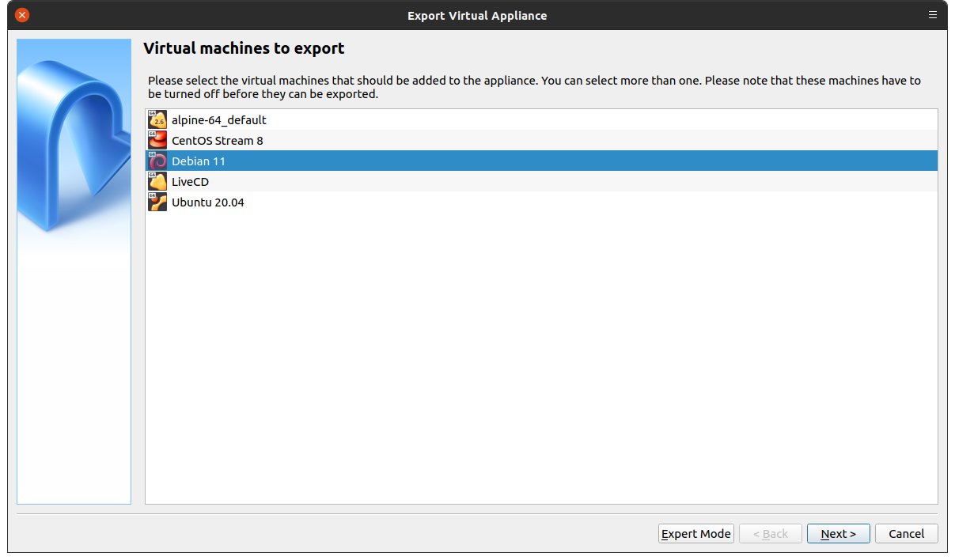Click the Ubuntu 20.04 VM icon
955x560 pixels.
[157, 202]
